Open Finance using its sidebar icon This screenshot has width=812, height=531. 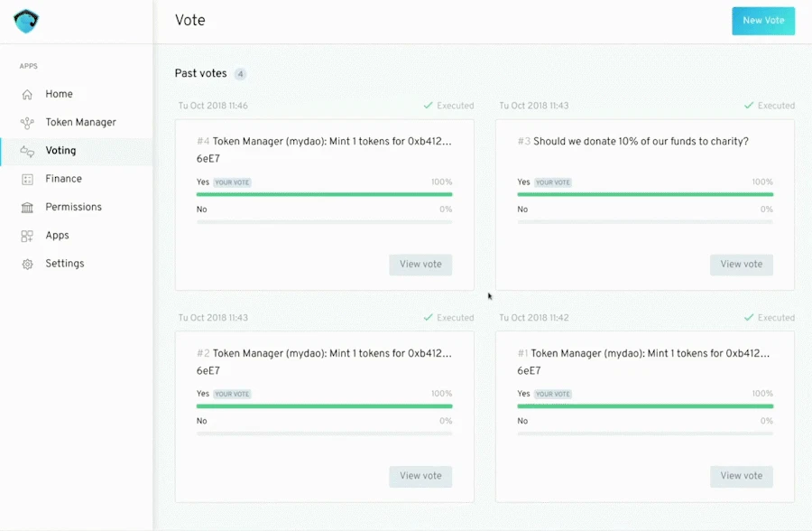click(x=27, y=180)
